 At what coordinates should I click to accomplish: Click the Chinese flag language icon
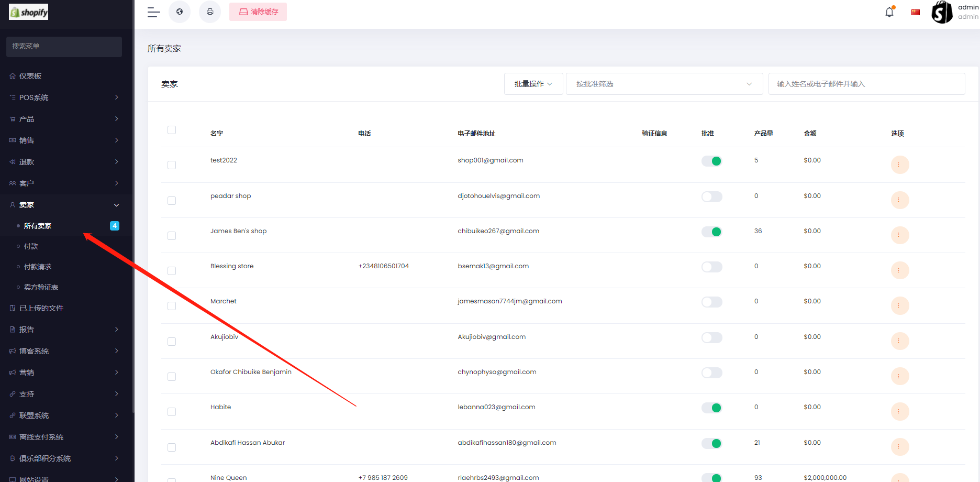916,12
